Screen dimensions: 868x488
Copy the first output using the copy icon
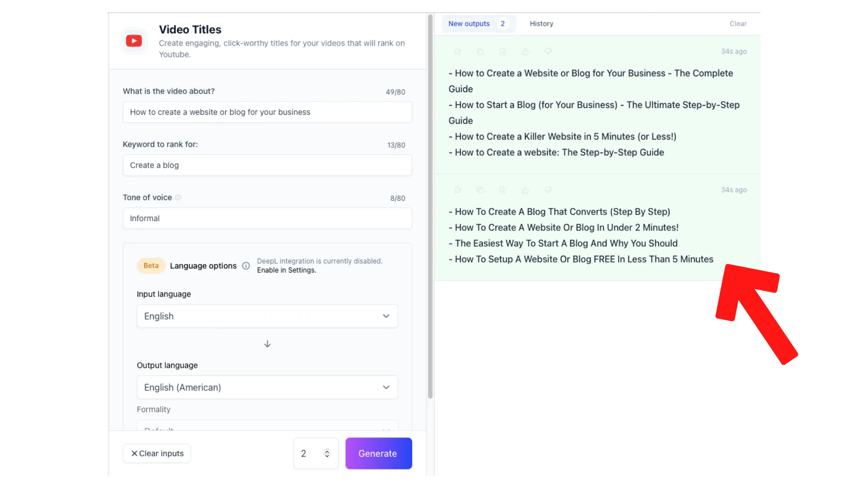480,52
